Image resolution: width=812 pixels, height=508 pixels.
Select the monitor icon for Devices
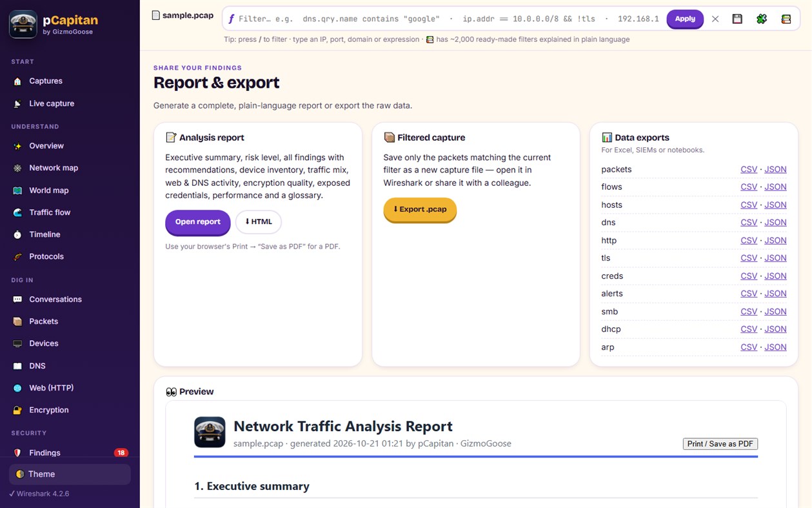pyautogui.click(x=17, y=343)
